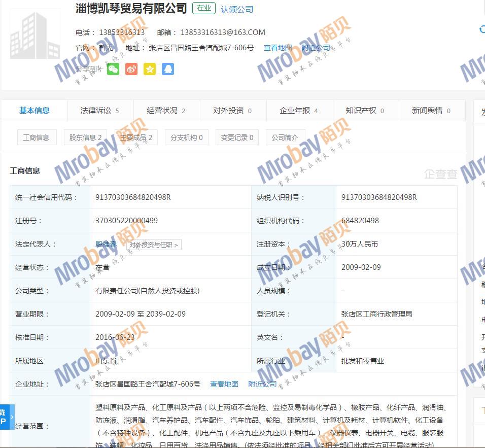Open the 企业年报 tab
This screenshot has width=485, height=448.
[298, 111]
